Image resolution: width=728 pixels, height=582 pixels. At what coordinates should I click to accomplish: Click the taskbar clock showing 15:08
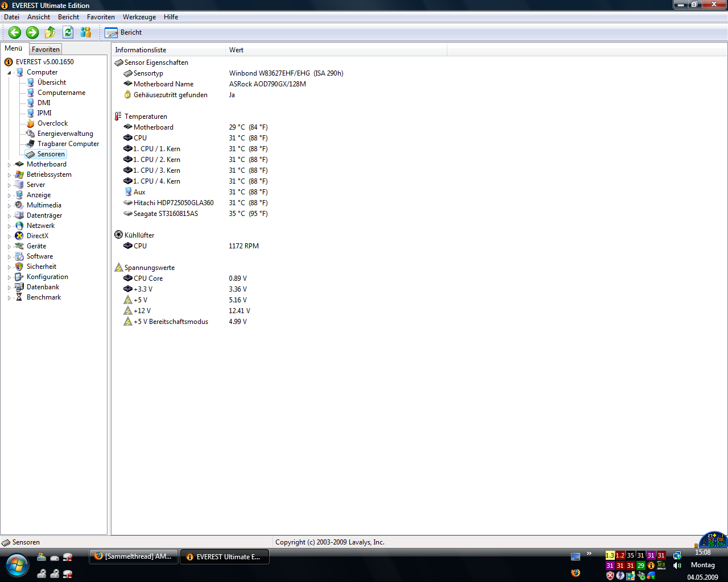coord(702,552)
